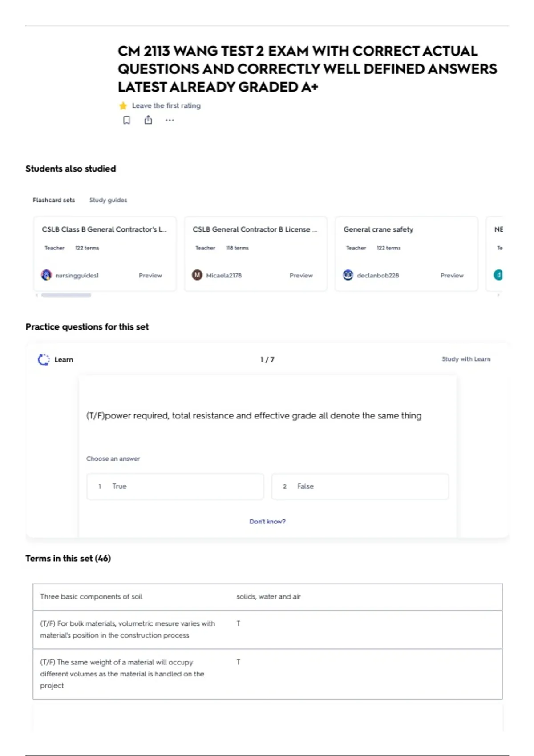Switch to Study guides tab
The height and width of the screenshot is (756, 534).
(108, 200)
